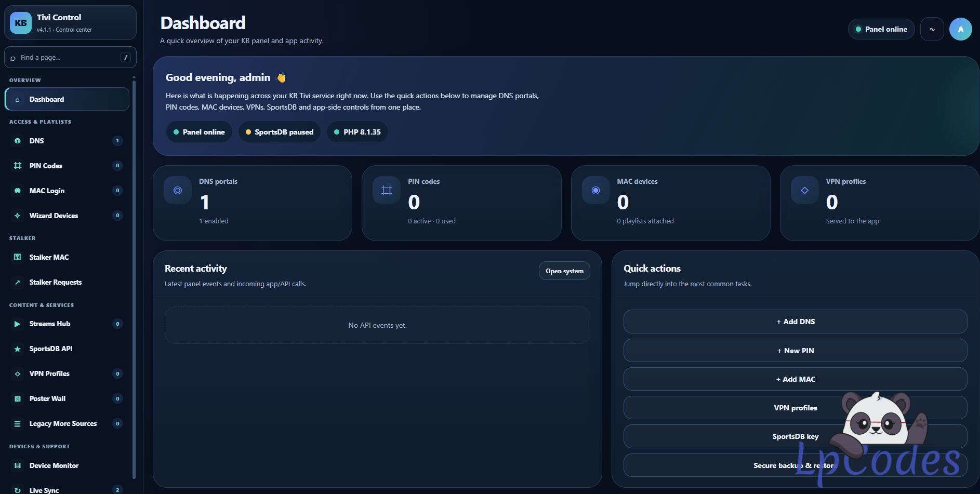Click the SportsDB paused status pill
Viewport: 980px width, 494px height.
pos(280,132)
